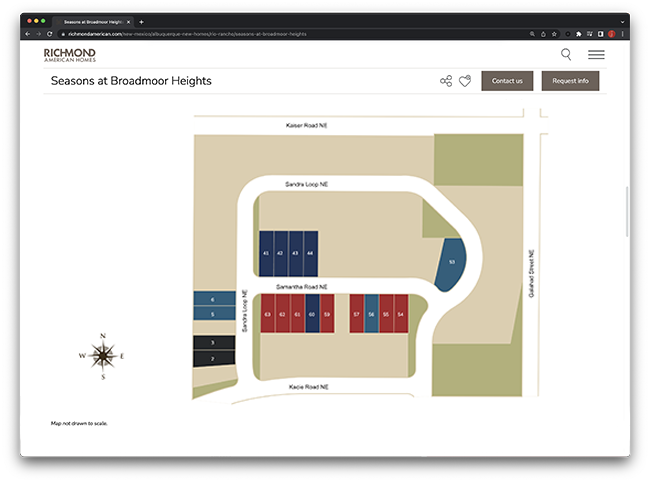Open the Extensions puzzle icon
The width and height of the screenshot is (650, 482).
coord(579,34)
